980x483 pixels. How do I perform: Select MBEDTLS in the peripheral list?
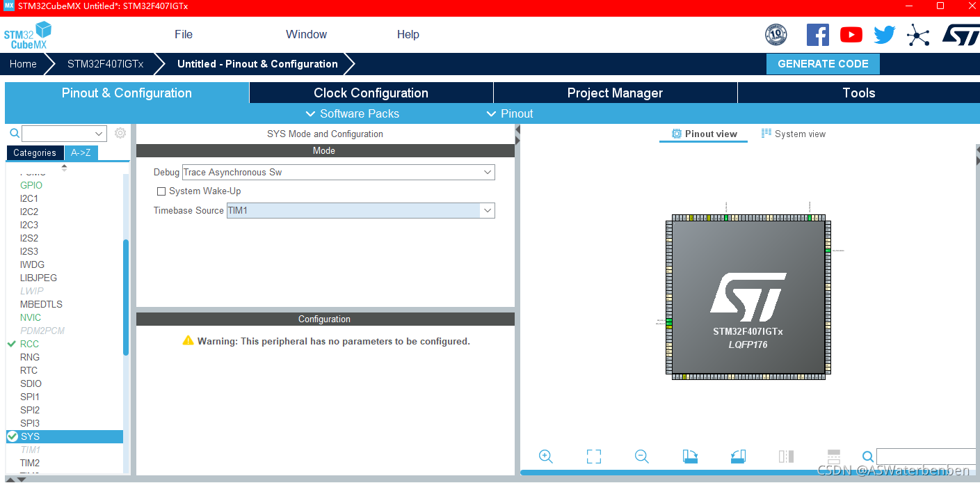click(x=41, y=304)
